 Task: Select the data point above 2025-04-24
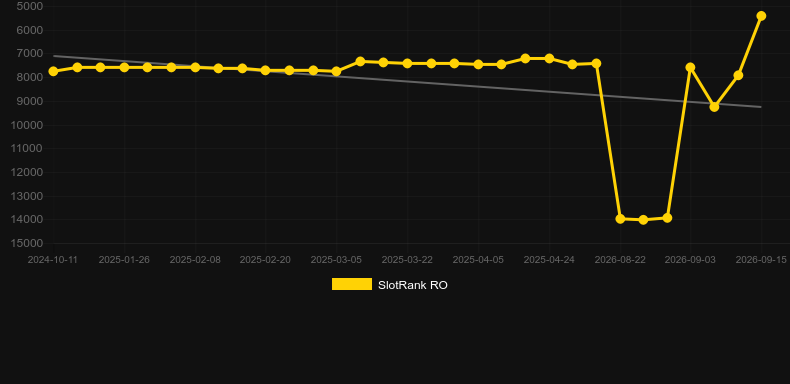pos(549,58)
